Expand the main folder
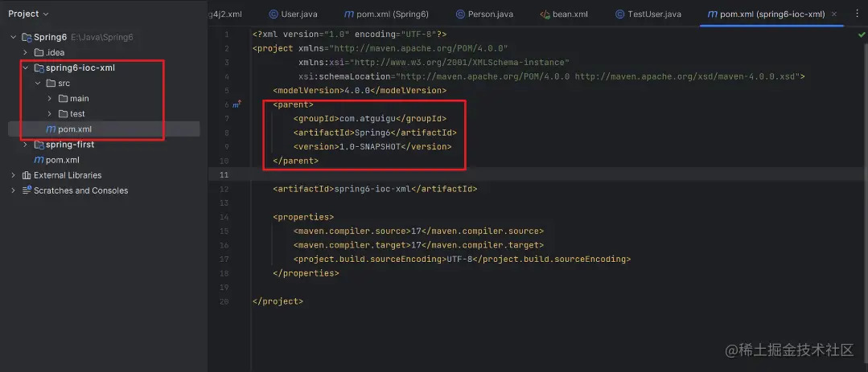 (49, 98)
